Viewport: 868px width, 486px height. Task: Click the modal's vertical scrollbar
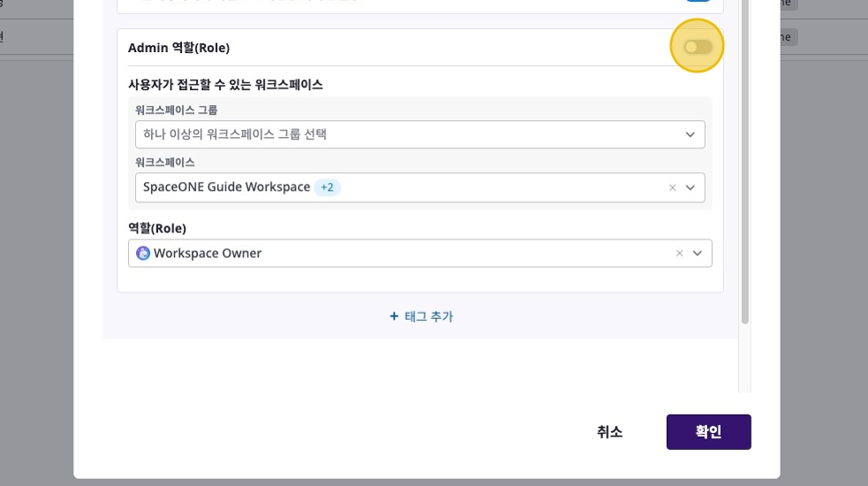pyautogui.click(x=745, y=177)
